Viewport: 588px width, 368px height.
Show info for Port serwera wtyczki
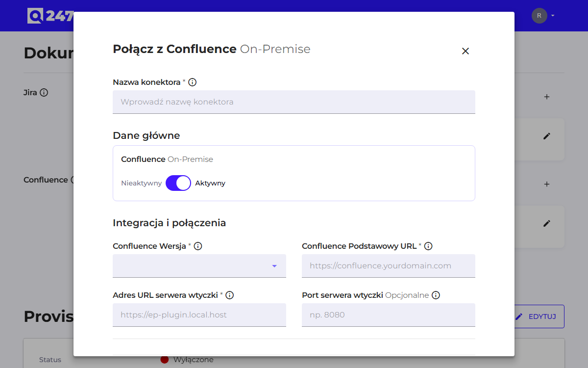tap(436, 295)
